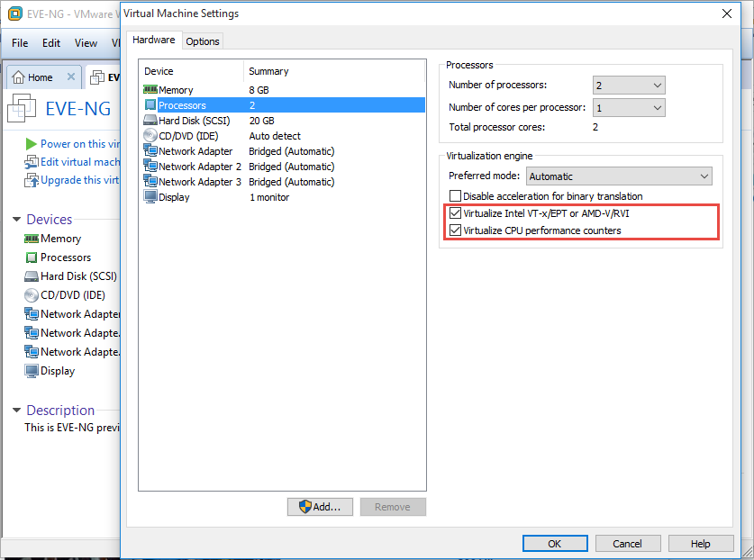Click the Memory icon in the device list

pos(150,89)
